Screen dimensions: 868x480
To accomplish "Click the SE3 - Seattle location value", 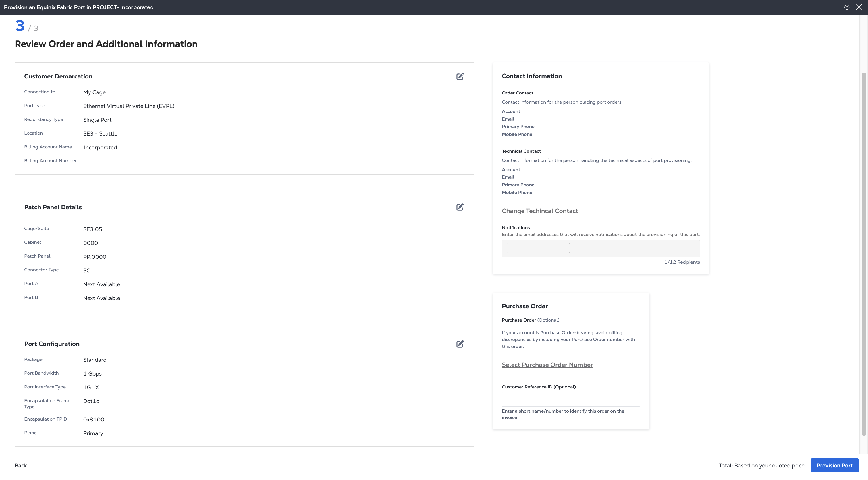I will point(100,134).
